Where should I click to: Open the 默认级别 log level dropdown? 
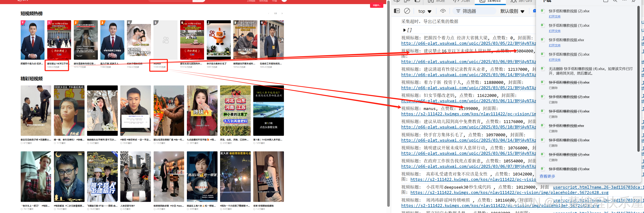pyautogui.click(x=512, y=11)
